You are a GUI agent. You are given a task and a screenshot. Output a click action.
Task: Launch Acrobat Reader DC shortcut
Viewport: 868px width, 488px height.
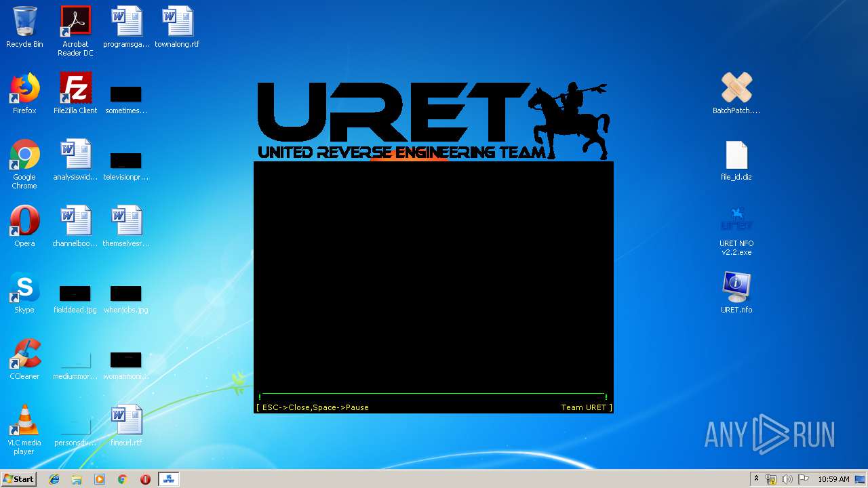coord(75,30)
